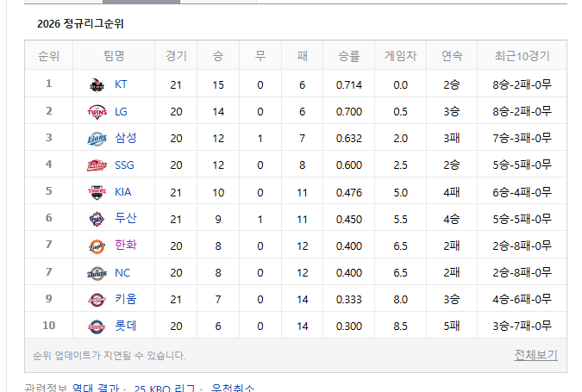This screenshot has height=392, width=582.
Task: Open the SSG team link
Action: point(124,165)
